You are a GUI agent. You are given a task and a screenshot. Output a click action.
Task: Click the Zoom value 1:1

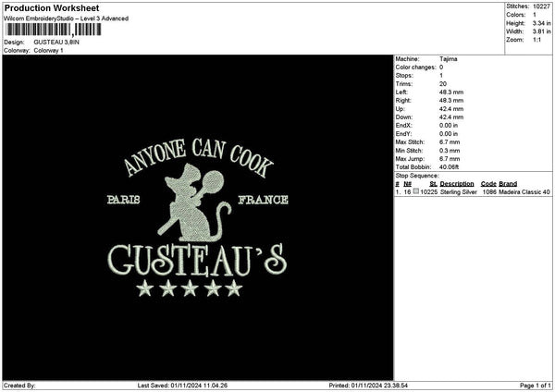pyautogui.click(x=536, y=40)
